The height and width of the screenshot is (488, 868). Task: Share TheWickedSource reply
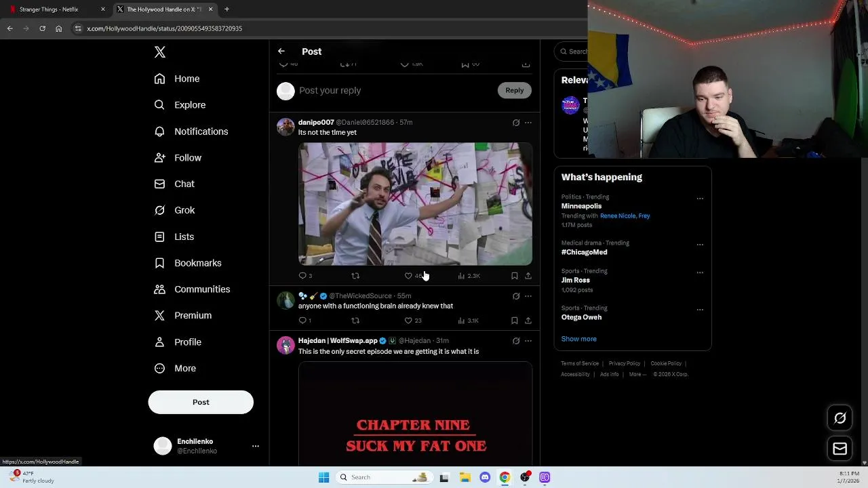click(x=528, y=321)
